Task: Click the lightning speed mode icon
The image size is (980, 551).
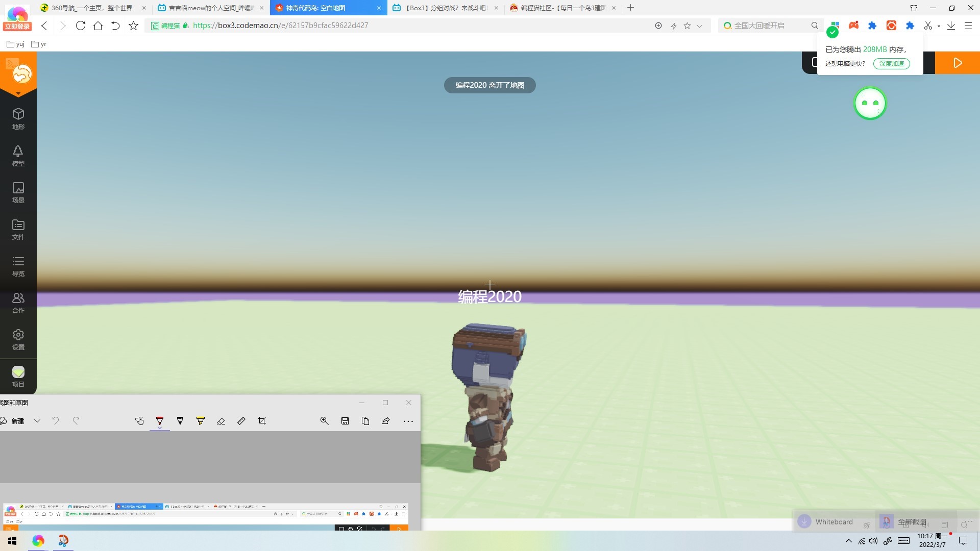Action: coord(674,26)
